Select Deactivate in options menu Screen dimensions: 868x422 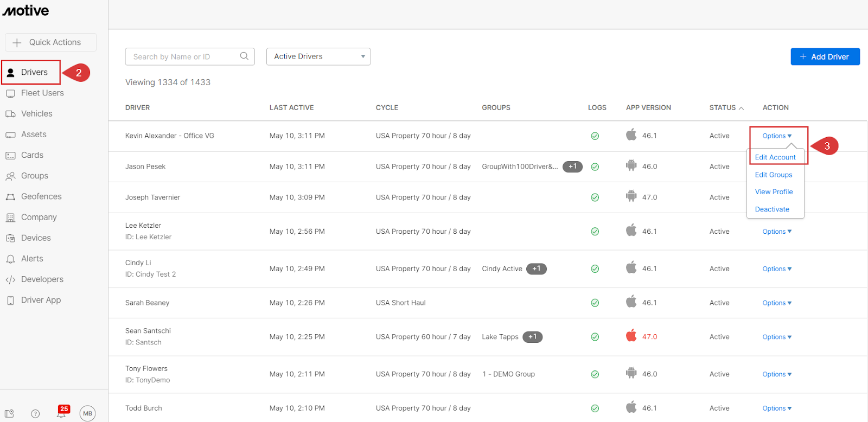click(772, 209)
